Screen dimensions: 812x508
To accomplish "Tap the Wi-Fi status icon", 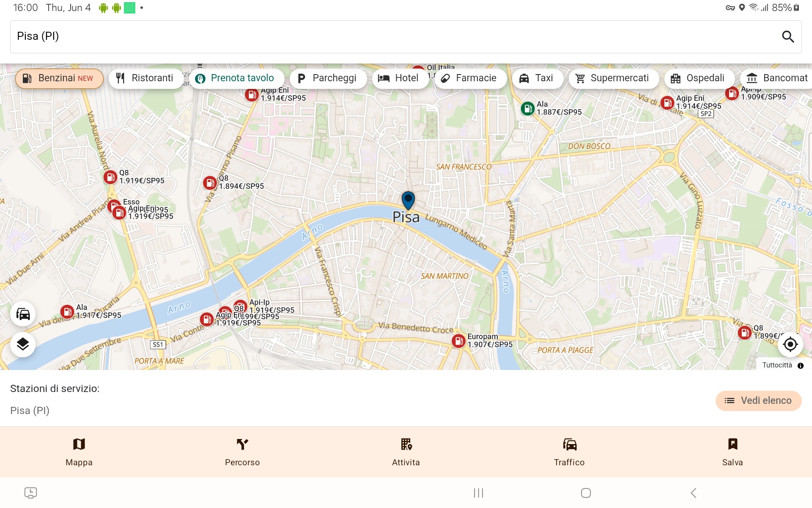I will pyautogui.click(x=754, y=8).
